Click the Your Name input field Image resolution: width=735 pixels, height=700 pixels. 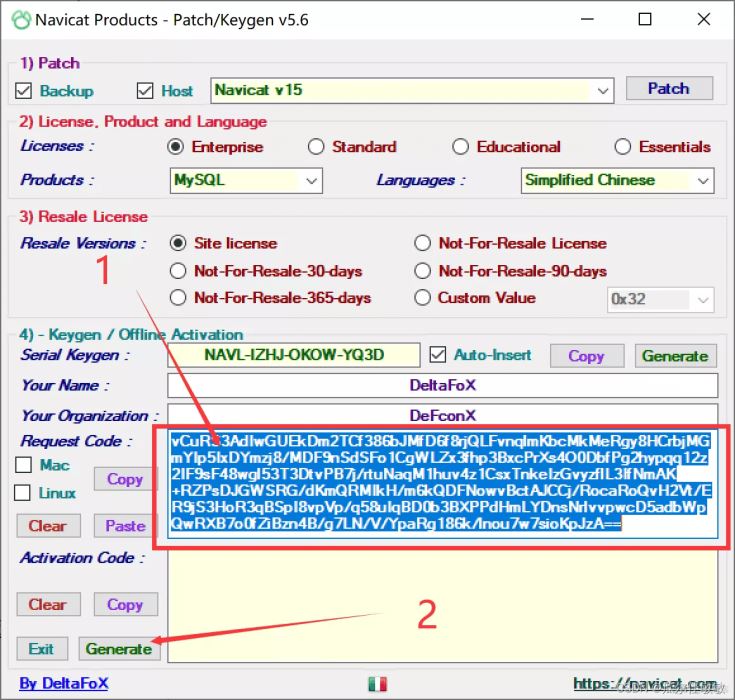442,386
